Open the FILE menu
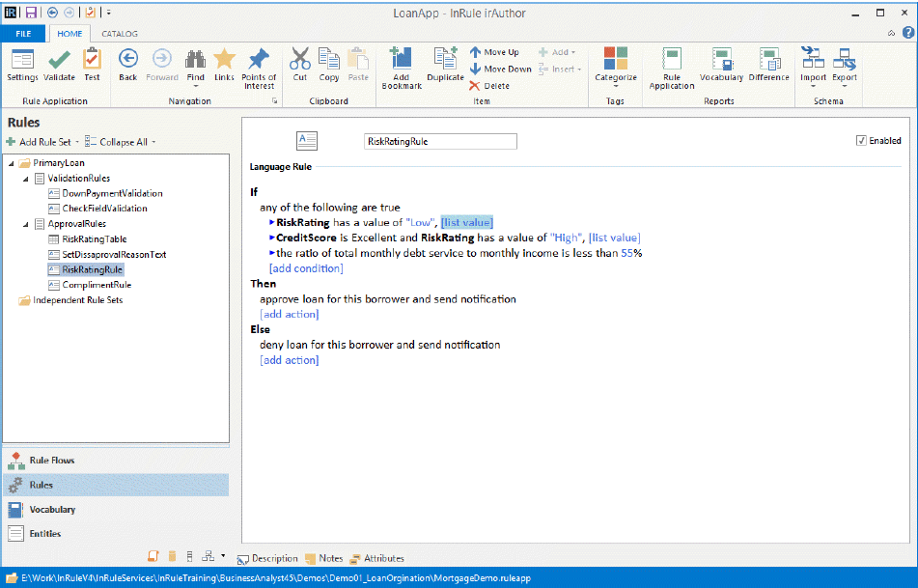918x588 pixels. pos(23,34)
